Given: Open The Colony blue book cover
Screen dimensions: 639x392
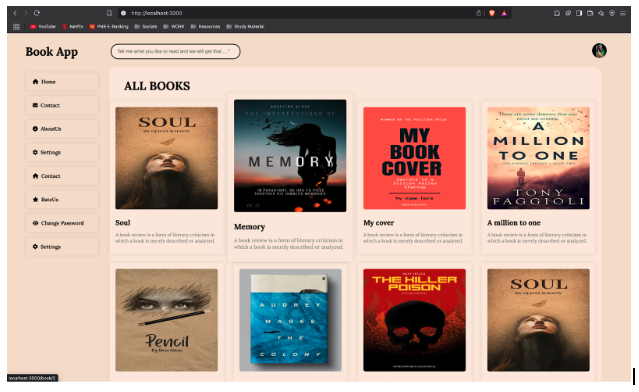Looking at the screenshot, I should coord(290,320).
